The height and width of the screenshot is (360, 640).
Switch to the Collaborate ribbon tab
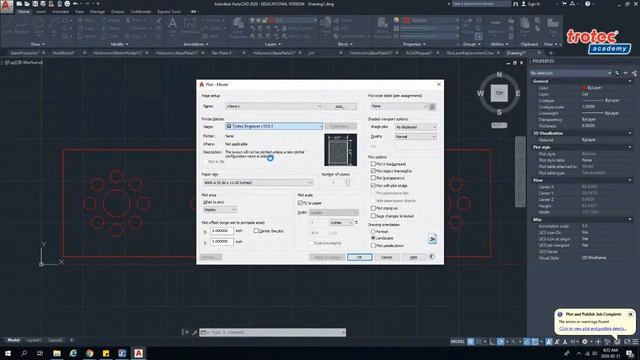pyautogui.click(x=141, y=12)
